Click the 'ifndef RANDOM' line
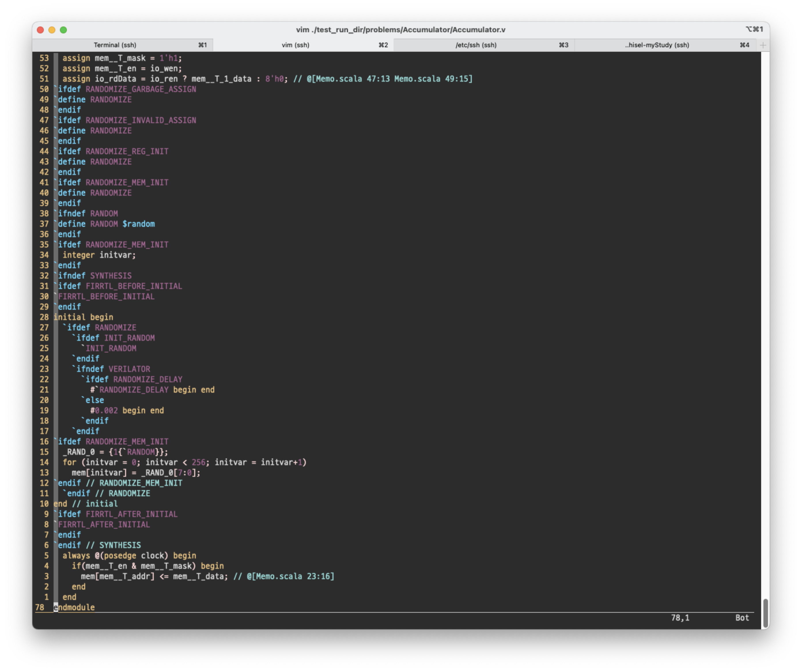Screen dimensions: 802x672 click(86, 213)
